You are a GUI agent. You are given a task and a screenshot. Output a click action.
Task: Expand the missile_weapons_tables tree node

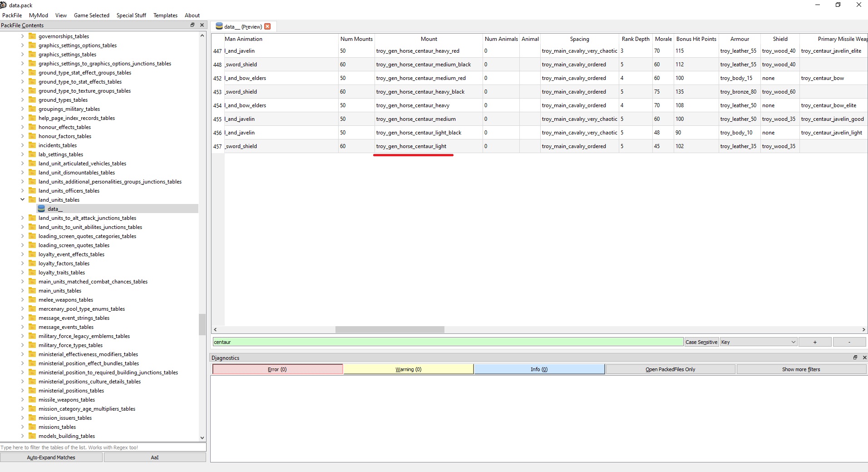click(22, 399)
